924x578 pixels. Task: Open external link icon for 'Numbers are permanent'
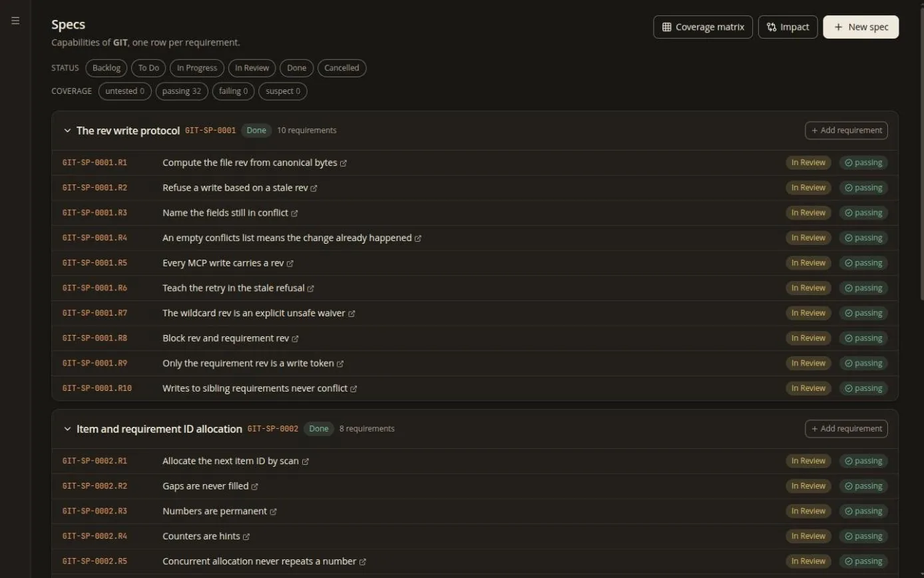coord(274,511)
